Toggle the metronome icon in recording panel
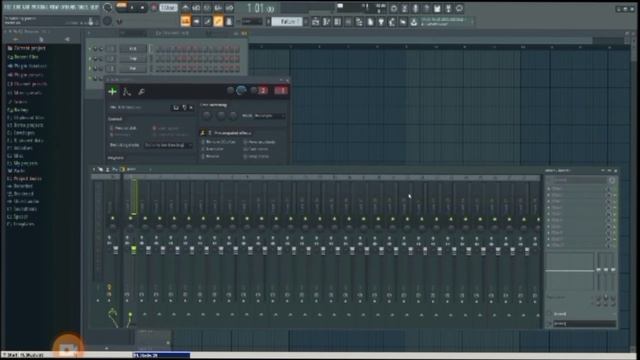Screen dimensions: 640x360 185,8
